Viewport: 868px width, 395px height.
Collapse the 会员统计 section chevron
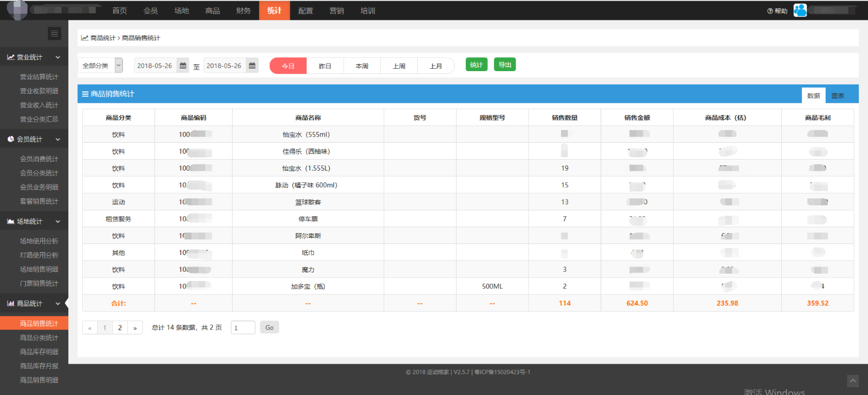click(x=57, y=139)
